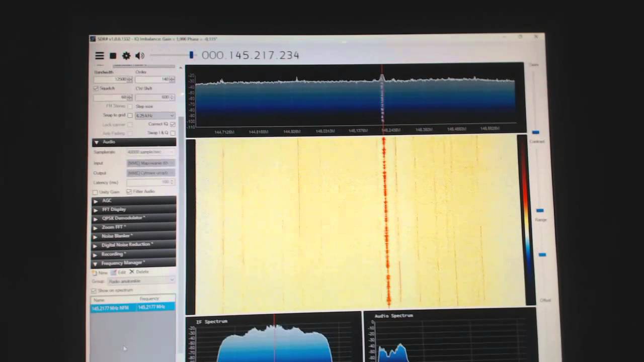The width and height of the screenshot is (644, 362).
Task: Open the settings gear configuration
Action: [x=126, y=56]
